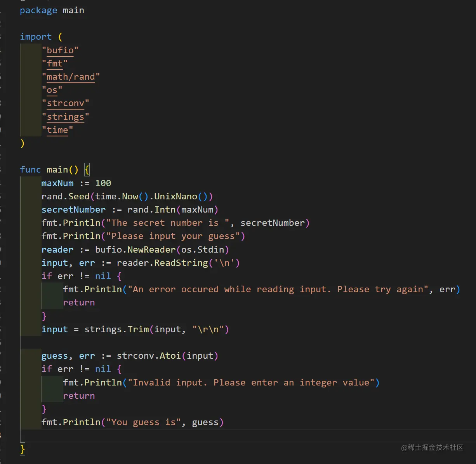
Task: Select the "time" import line
Action: [x=57, y=130]
